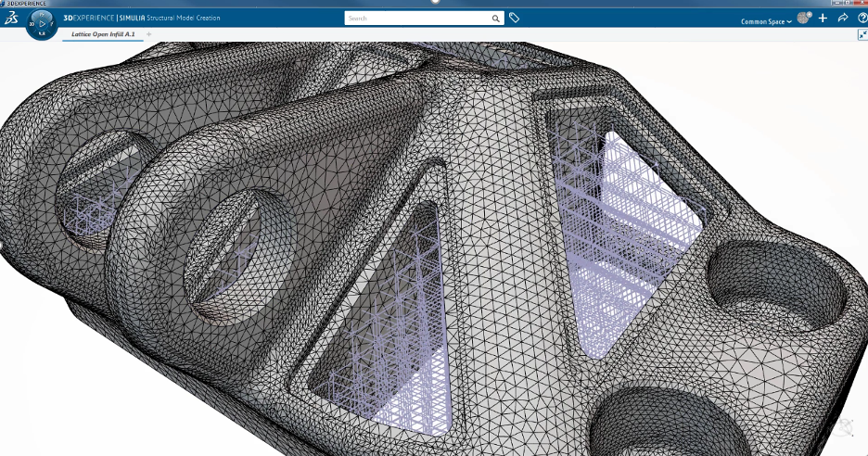This screenshot has height=456, width=868.
Task: Click the compass east quadrant
Action: [x=54, y=23]
